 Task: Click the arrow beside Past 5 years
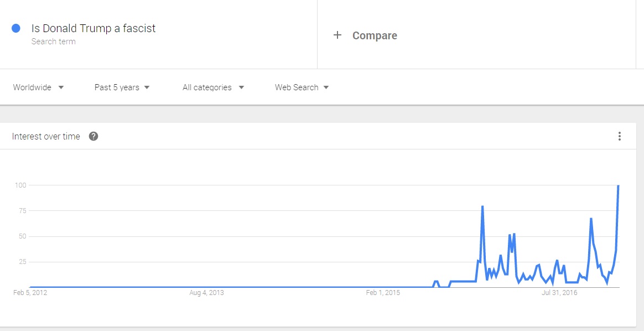[147, 87]
